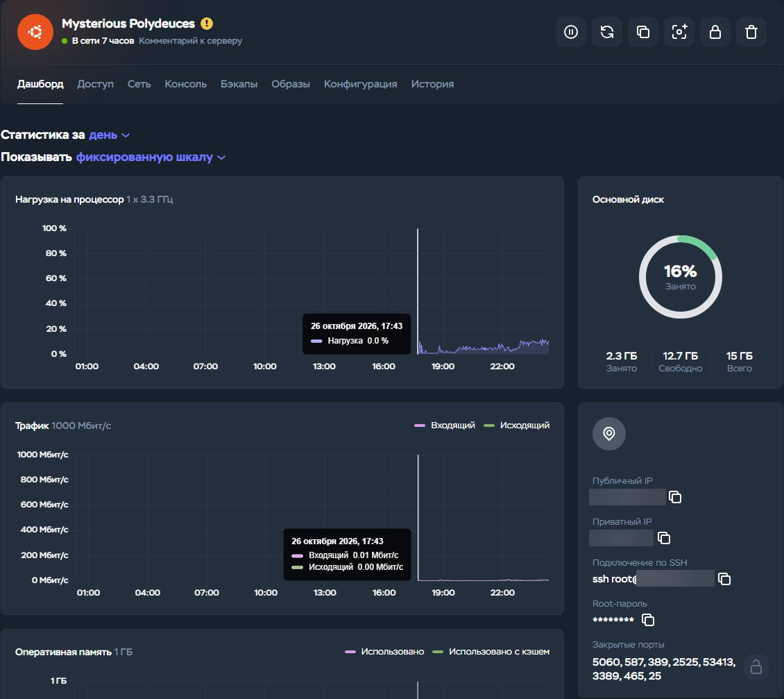784x699 pixels.
Task: Delete the server with the trash icon
Action: click(x=751, y=32)
